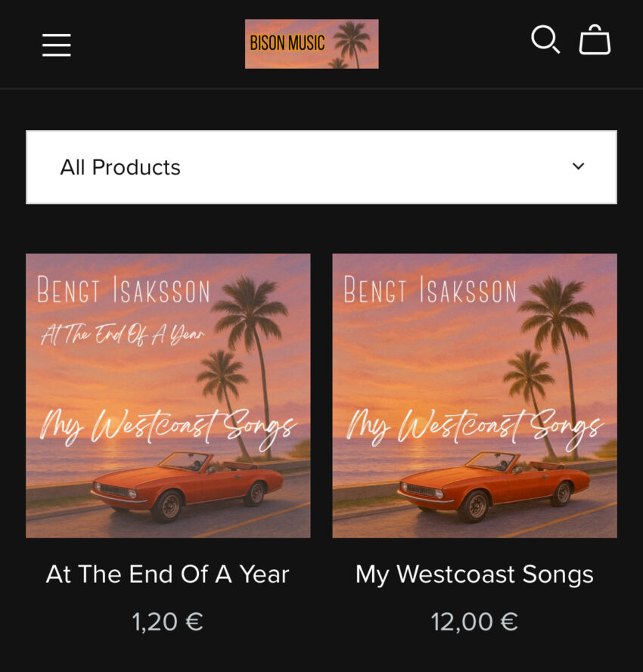The image size is (643, 672).
Task: Follow the "At The End Of A Year" title link
Action: 168,574
